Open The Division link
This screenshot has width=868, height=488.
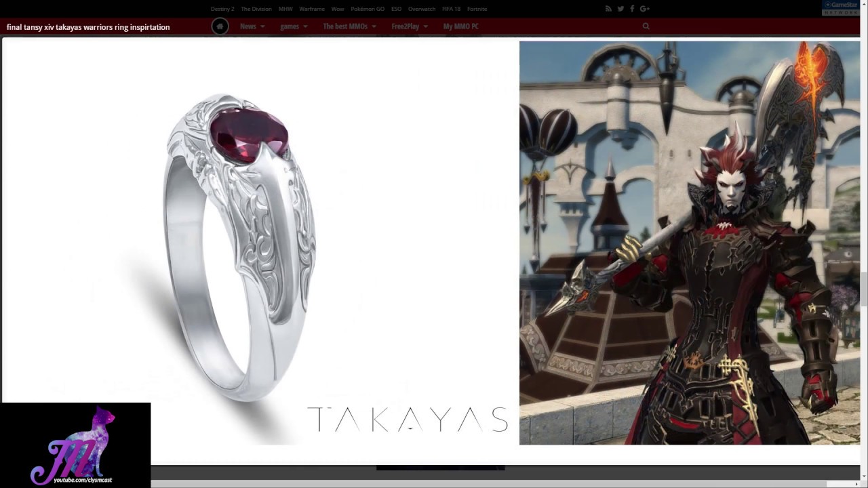pyautogui.click(x=256, y=9)
